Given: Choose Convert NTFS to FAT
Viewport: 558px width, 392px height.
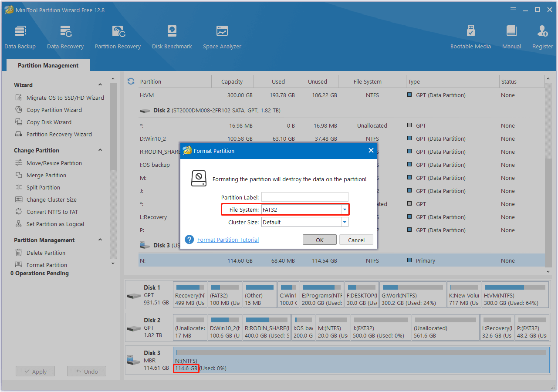Looking at the screenshot, I should click(x=46, y=212).
